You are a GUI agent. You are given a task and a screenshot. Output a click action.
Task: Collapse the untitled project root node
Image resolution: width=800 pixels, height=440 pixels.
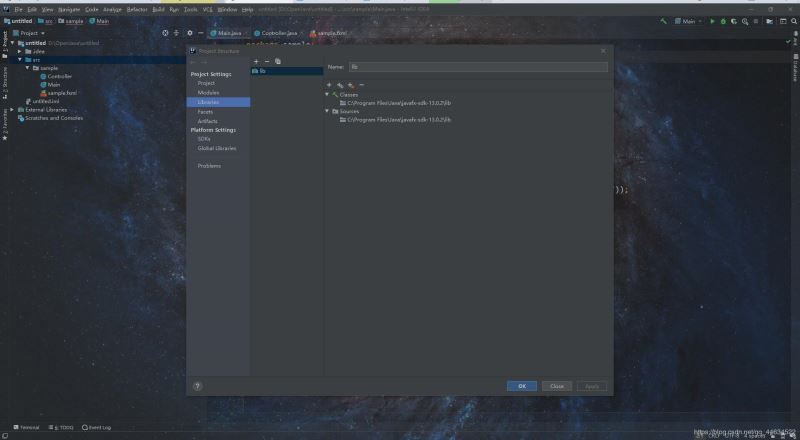pyautogui.click(x=12, y=43)
